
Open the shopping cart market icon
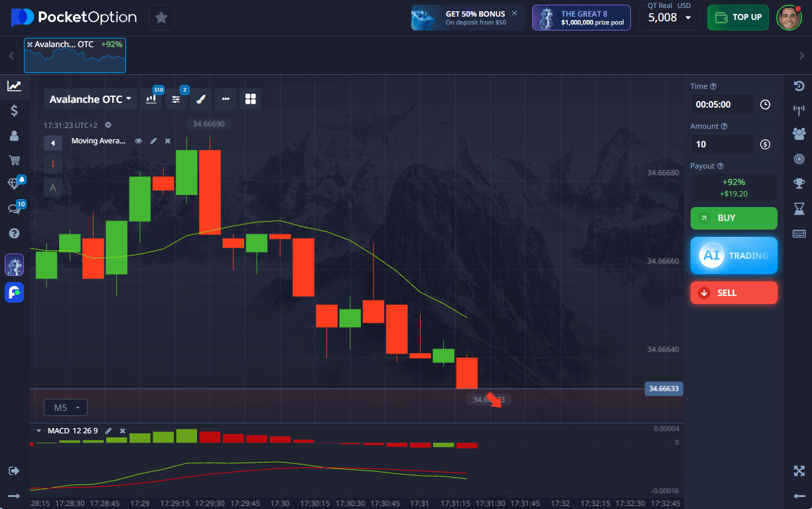tap(14, 160)
